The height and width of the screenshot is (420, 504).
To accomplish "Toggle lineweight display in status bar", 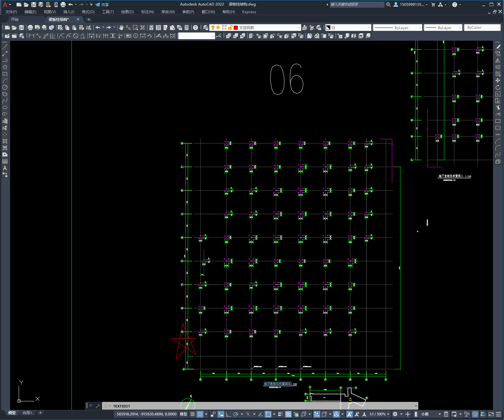I will (x=280, y=414).
